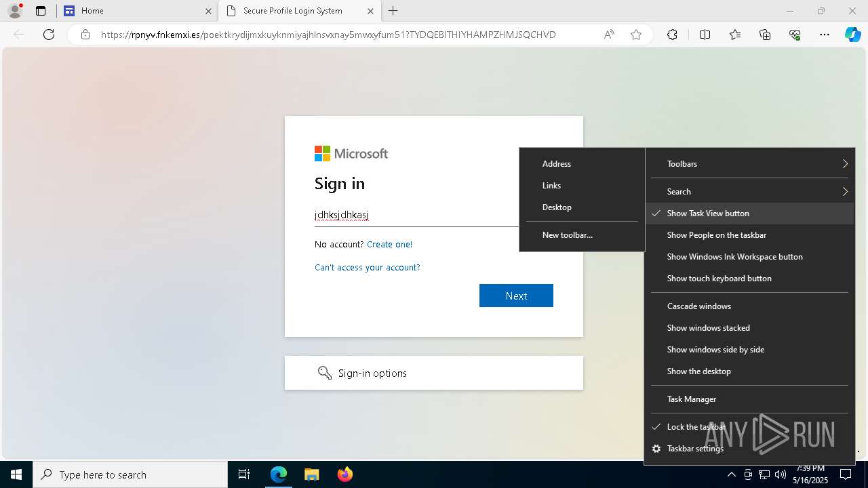Show hidden system tray icons
This screenshot has height=488, width=868.
731,474
